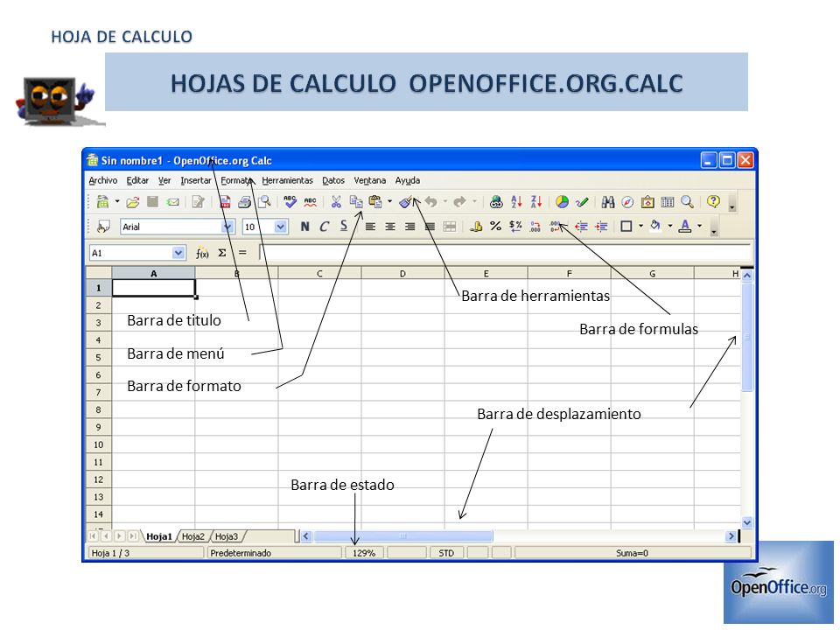Click the Function Wizard f(x) icon

click(x=202, y=254)
